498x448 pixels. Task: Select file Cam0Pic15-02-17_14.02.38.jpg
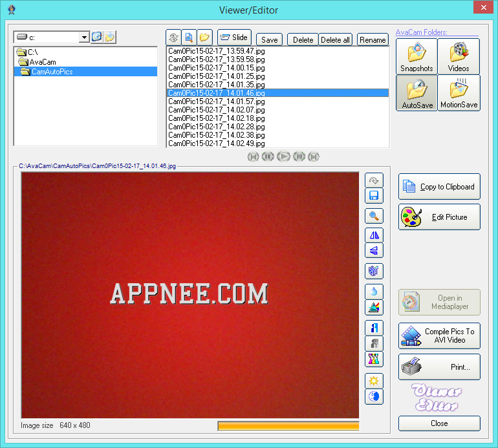277,135
